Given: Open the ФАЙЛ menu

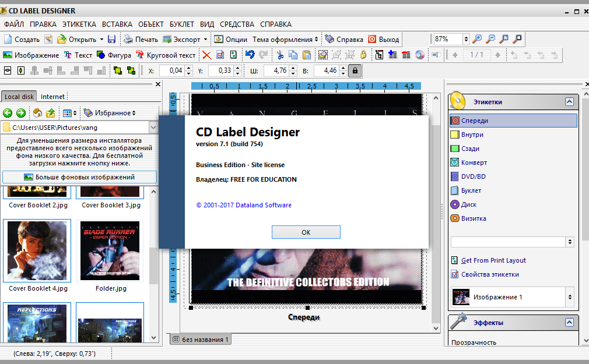Looking at the screenshot, I should click(x=14, y=24).
